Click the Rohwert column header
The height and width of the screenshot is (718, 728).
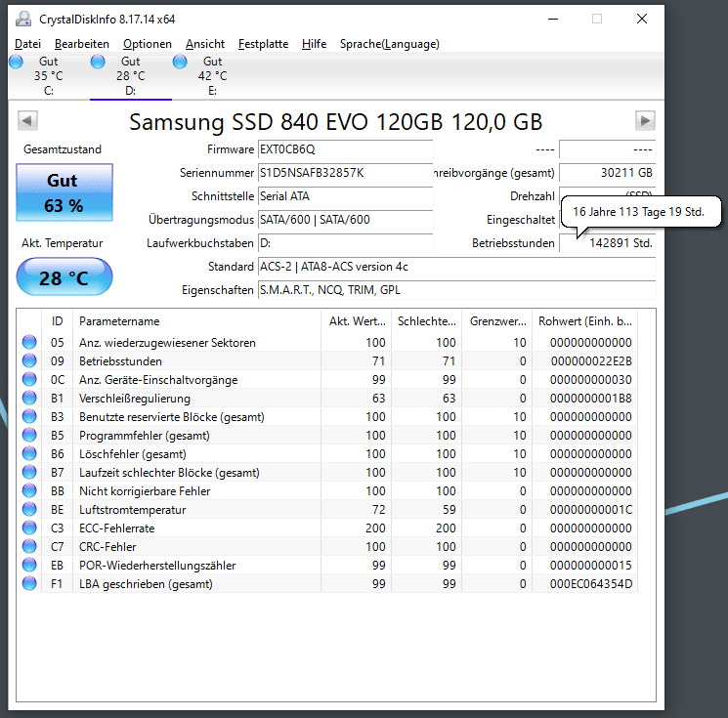pos(585,321)
